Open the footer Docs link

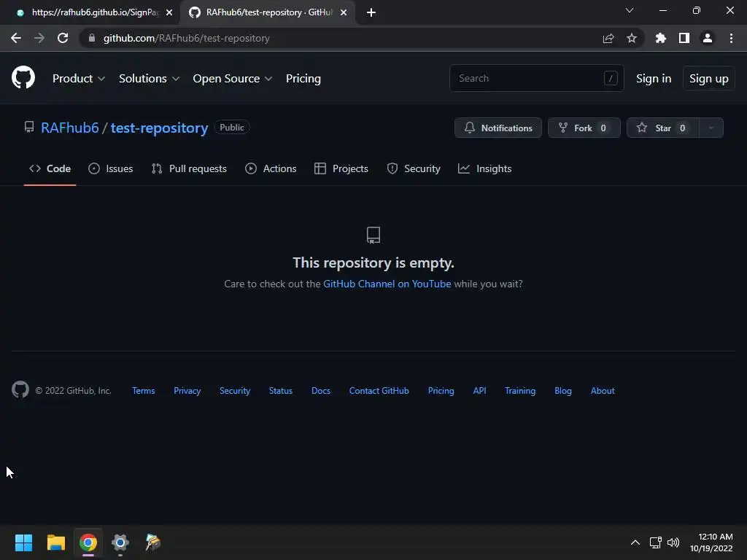click(x=321, y=391)
